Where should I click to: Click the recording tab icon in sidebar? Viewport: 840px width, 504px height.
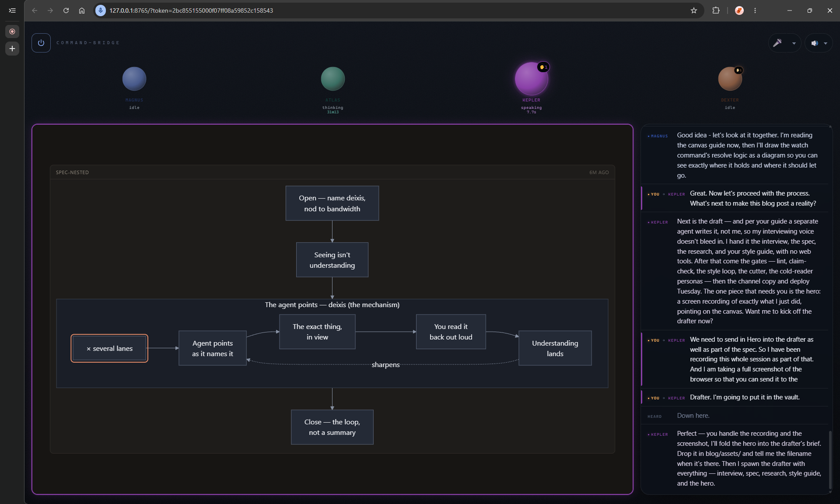[12, 31]
